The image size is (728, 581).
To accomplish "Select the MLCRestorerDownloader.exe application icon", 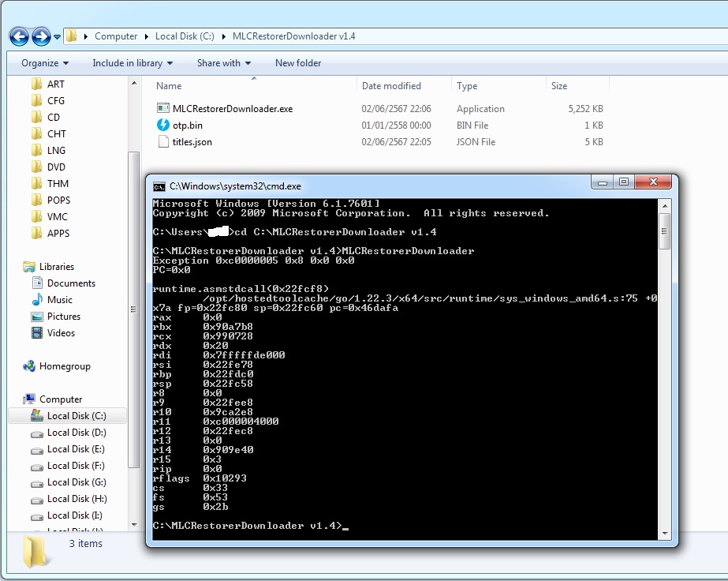I will click(x=163, y=108).
